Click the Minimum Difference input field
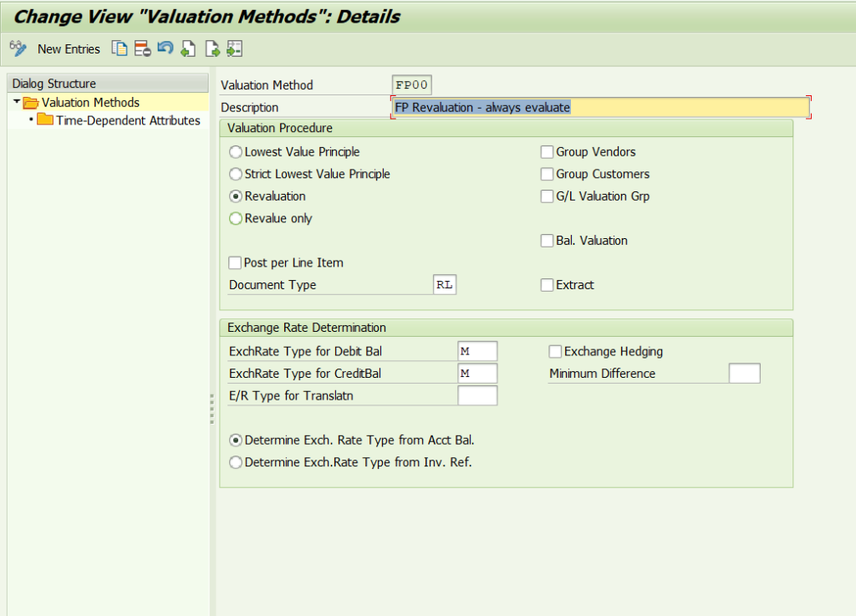856x616 pixels. pos(744,373)
